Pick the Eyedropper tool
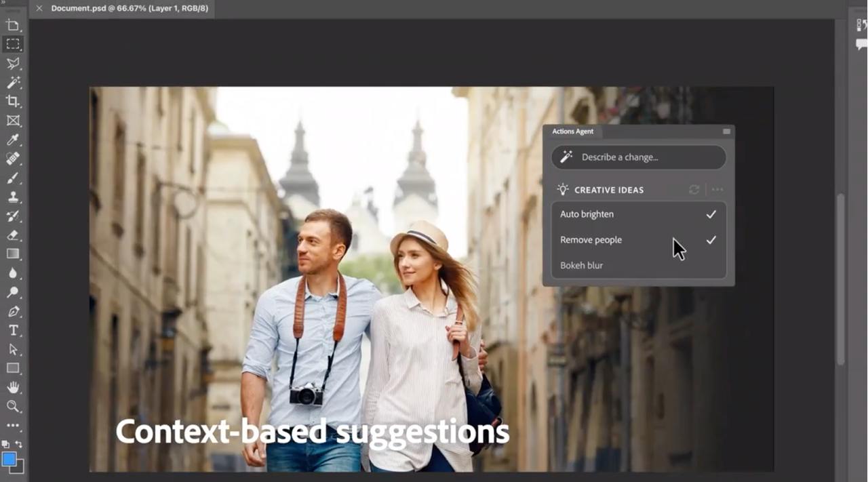The image size is (868, 482). tap(13, 140)
